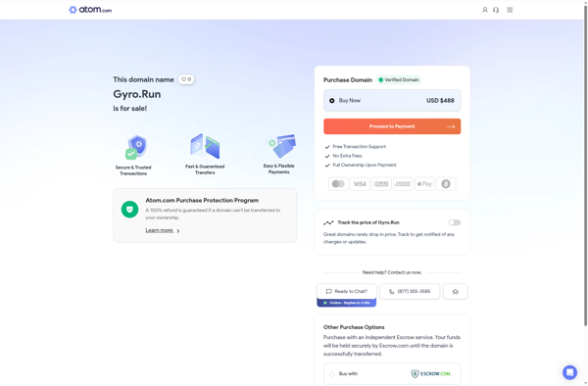The height and width of the screenshot is (386, 588).
Task: Open the Learn more link
Action: tap(163, 230)
